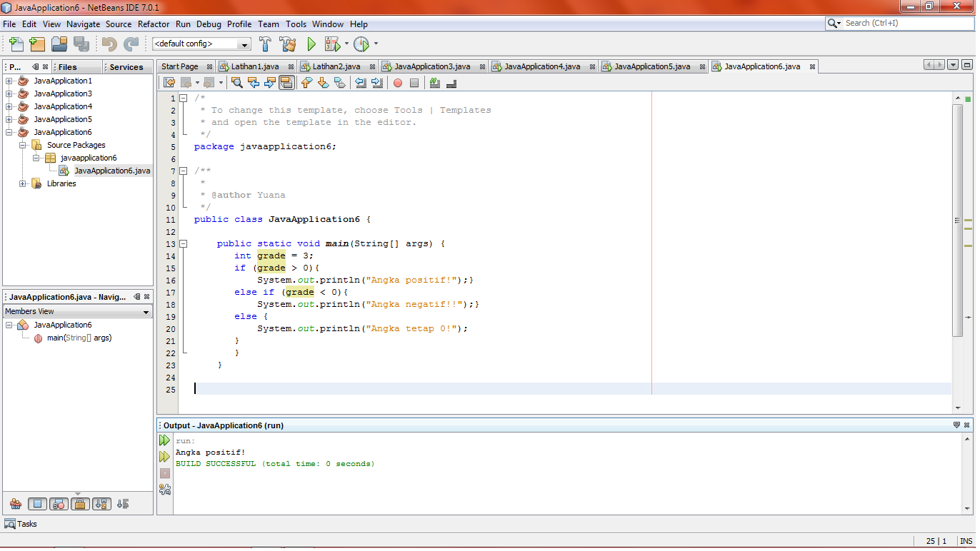
Task: Open the Members View dropdown in Navigator
Action: [x=145, y=311]
